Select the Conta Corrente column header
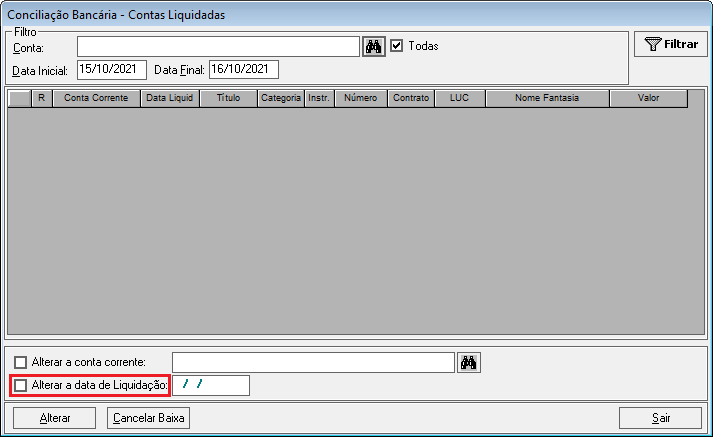The image size is (713, 437). pos(96,98)
